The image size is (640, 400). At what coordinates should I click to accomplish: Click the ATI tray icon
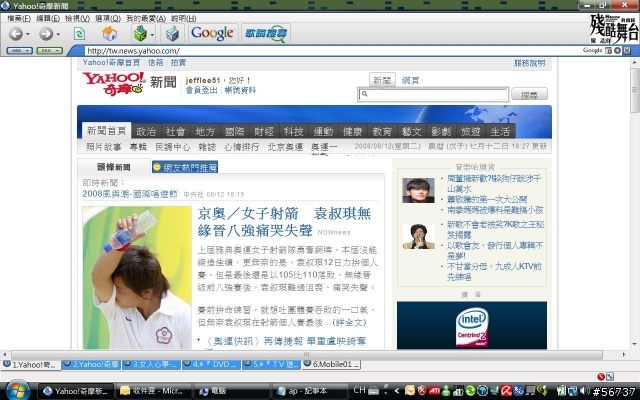pyautogui.click(x=434, y=391)
